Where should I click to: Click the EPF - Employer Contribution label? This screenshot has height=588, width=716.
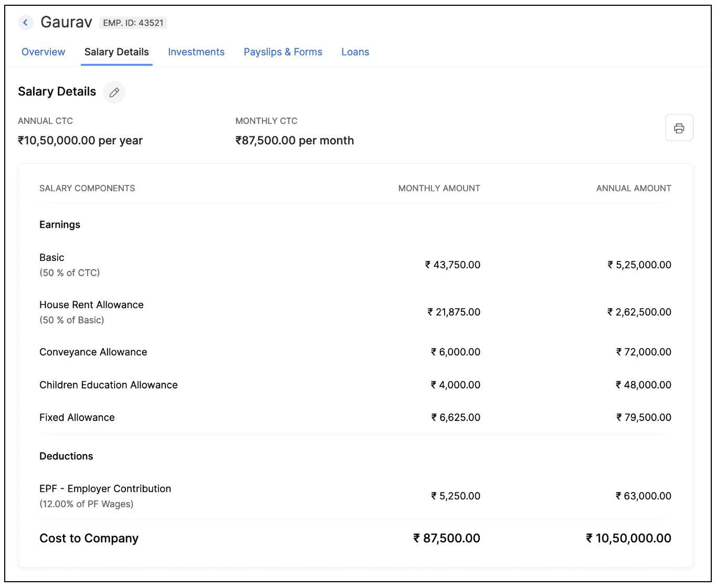(x=106, y=489)
